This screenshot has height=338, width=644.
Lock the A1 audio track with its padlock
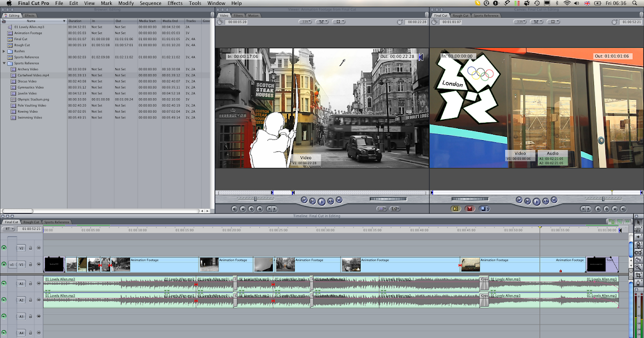click(x=30, y=283)
